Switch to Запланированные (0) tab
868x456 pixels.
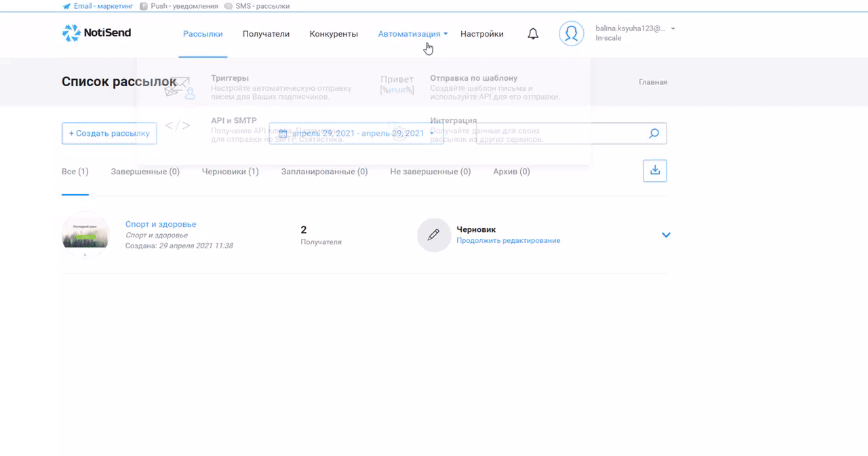click(324, 172)
